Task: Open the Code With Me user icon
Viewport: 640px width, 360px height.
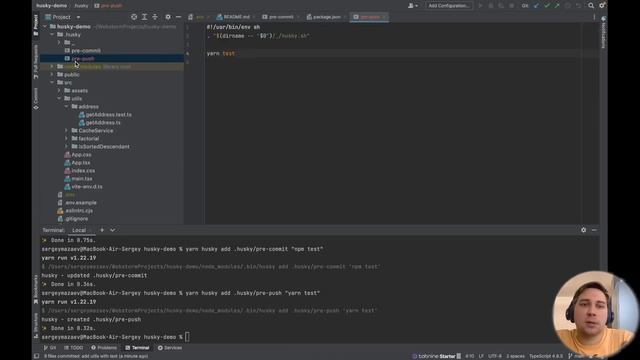Action: tap(413, 6)
